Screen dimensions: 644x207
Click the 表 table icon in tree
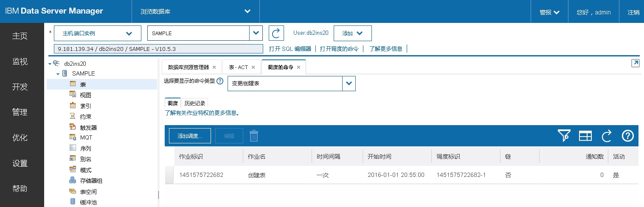coord(73,84)
